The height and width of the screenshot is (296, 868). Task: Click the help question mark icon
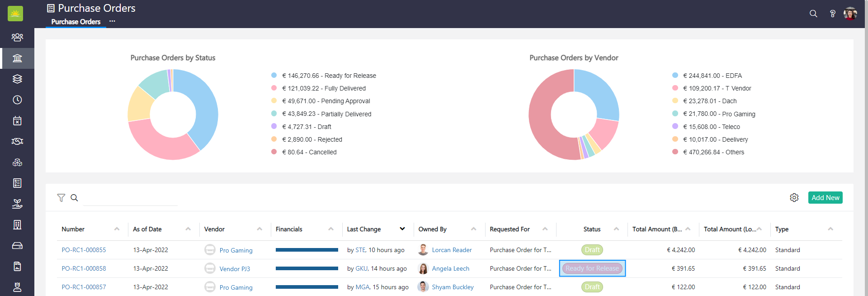pyautogui.click(x=832, y=14)
